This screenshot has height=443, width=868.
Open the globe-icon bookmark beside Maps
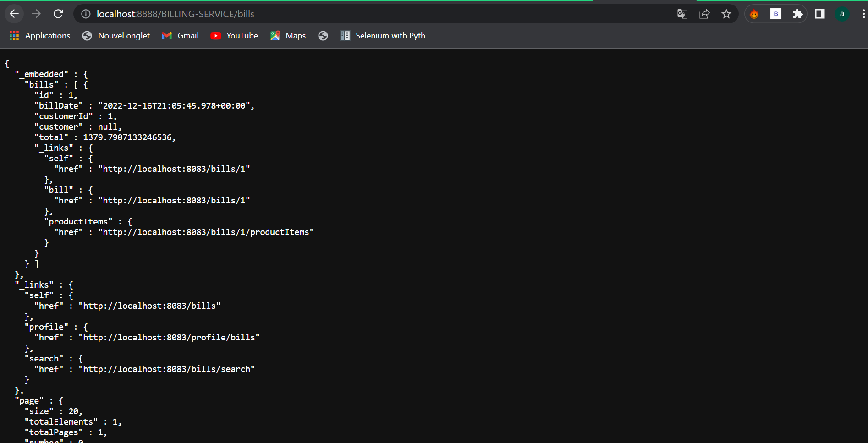pos(323,35)
